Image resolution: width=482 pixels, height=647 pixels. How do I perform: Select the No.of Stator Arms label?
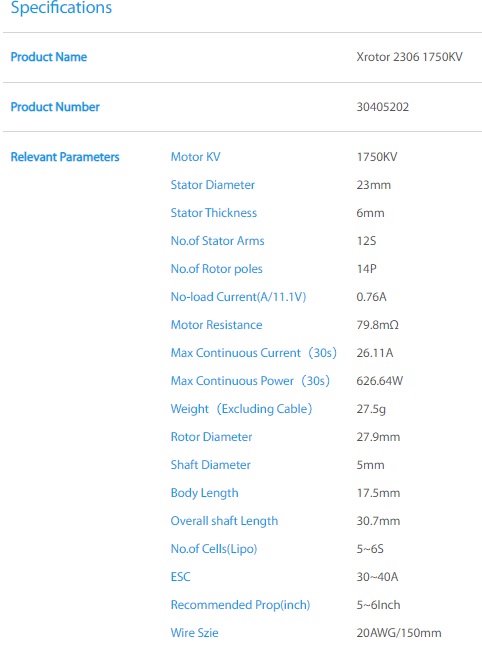217,241
